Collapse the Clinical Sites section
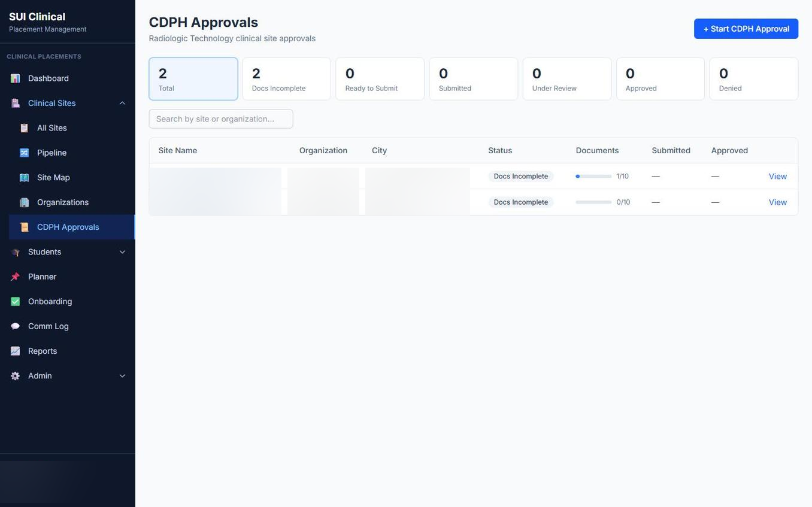Screen dimensions: 812x507 tap(122, 103)
